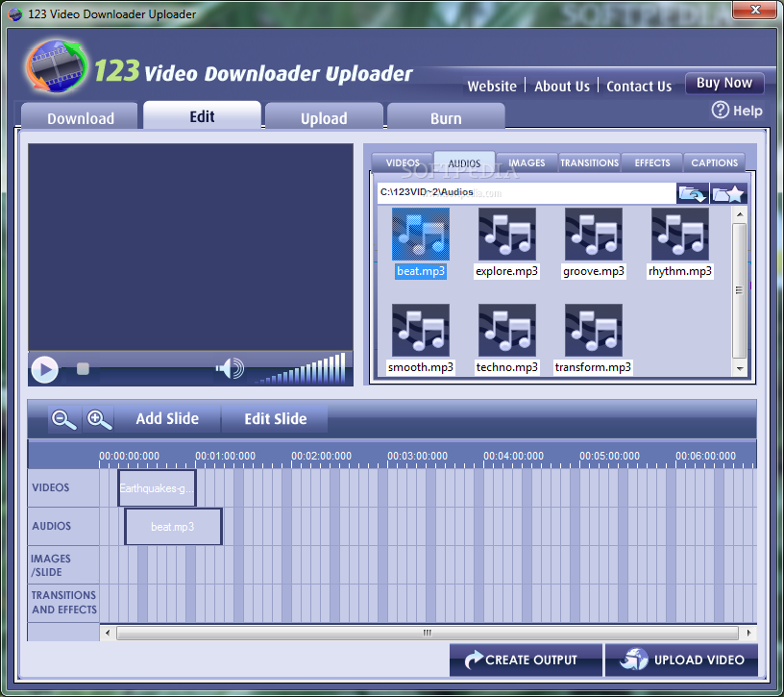Adjust the volume level bars
The height and width of the screenshot is (697, 784).
301,369
